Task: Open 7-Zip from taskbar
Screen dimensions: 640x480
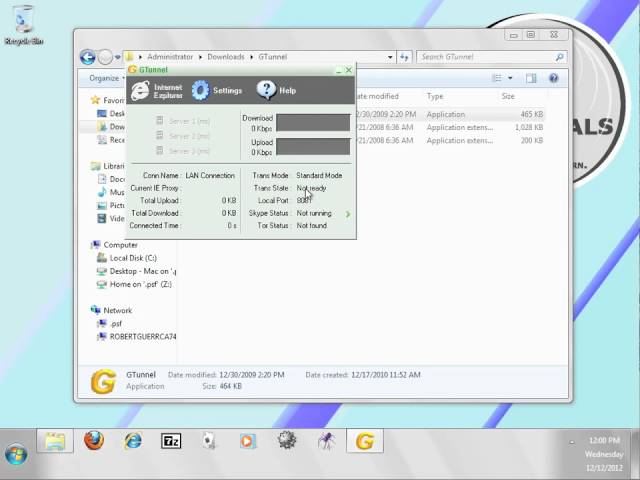Action: pos(171,441)
